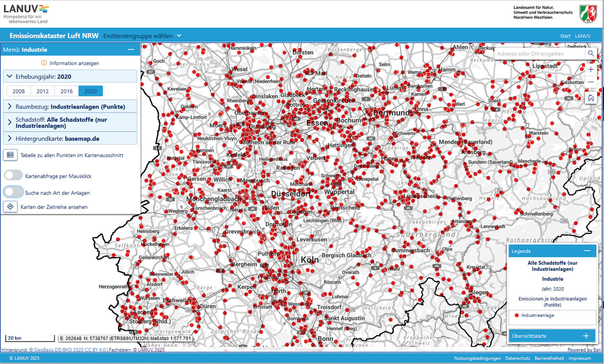Select survey year 2008
Viewport: 604px width, 364px height.
(19, 91)
